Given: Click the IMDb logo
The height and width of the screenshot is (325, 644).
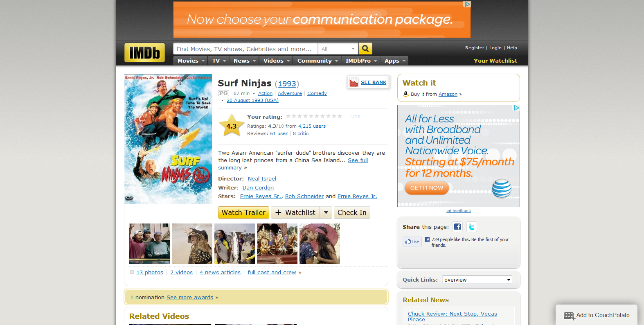Looking at the screenshot, I should (x=144, y=53).
